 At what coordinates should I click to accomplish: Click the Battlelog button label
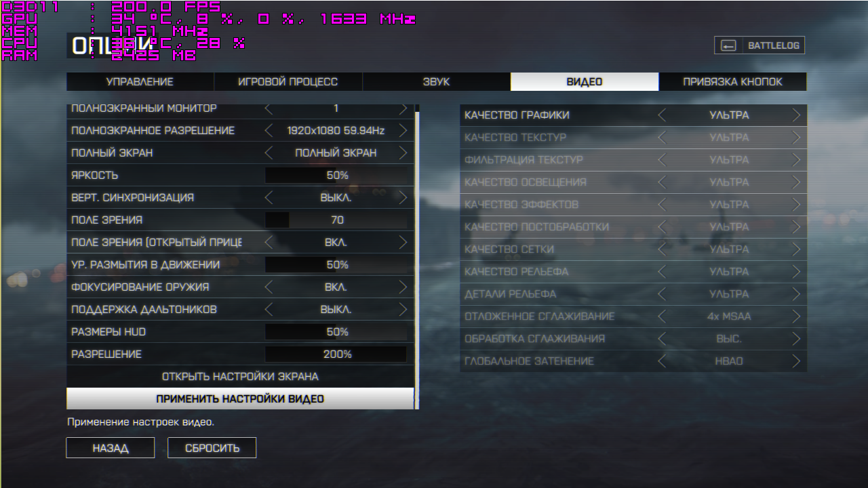[x=774, y=46]
